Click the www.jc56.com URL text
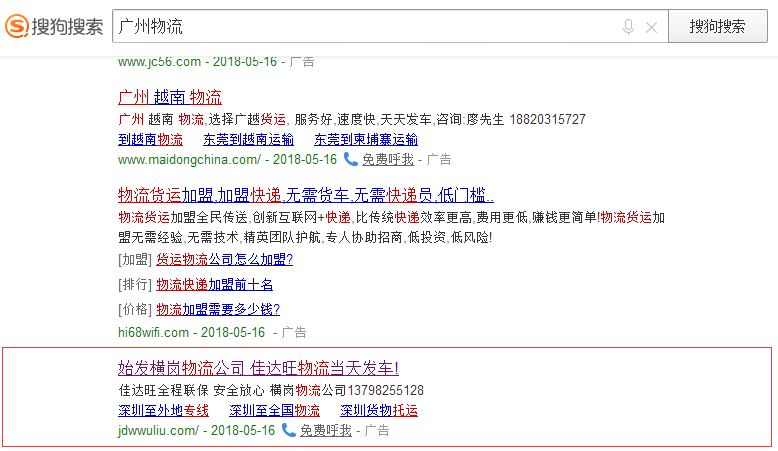The height and width of the screenshot is (451, 778). tap(159, 62)
